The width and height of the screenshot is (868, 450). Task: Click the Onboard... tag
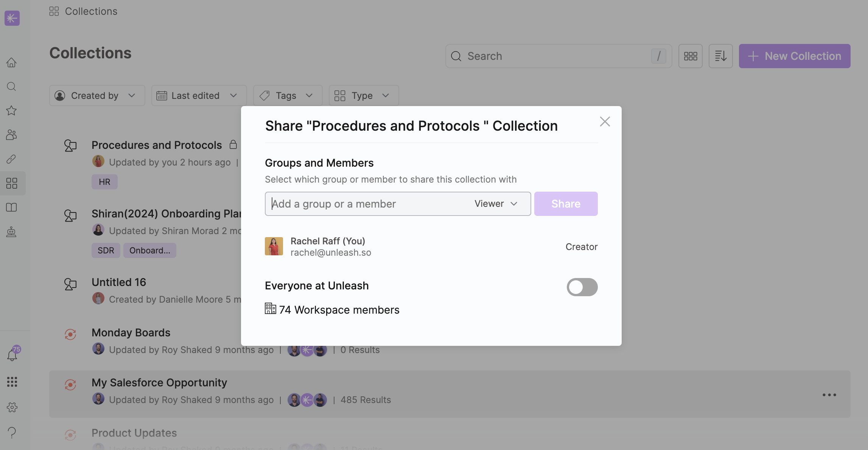tap(150, 250)
